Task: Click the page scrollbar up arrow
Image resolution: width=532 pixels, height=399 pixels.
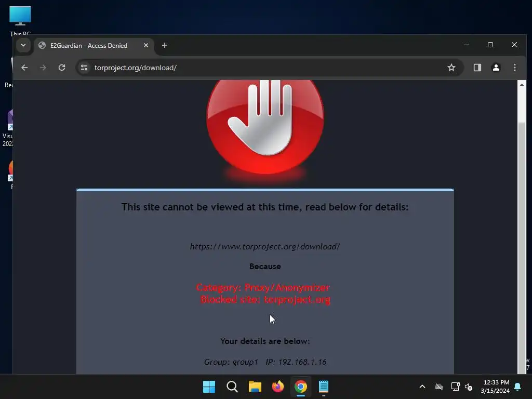Action: tap(522, 85)
